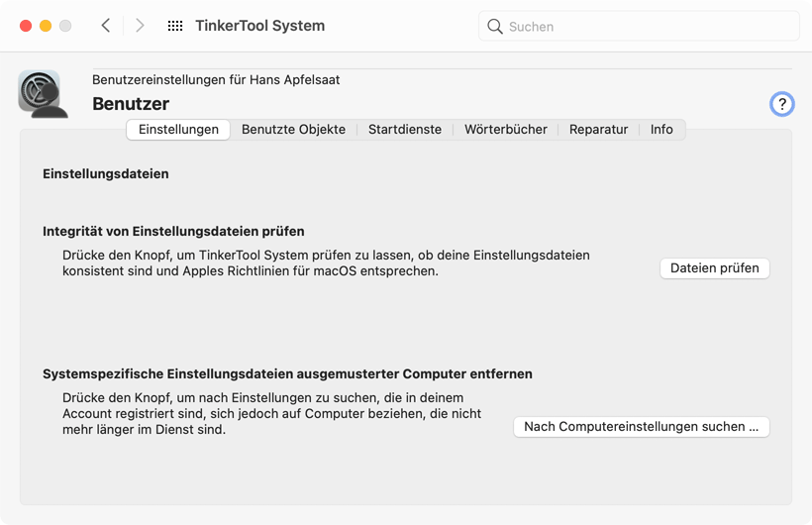The width and height of the screenshot is (812, 525).
Task: Click 'Integrität von Einstellungsdateien prüfen' heading
Action: (173, 231)
